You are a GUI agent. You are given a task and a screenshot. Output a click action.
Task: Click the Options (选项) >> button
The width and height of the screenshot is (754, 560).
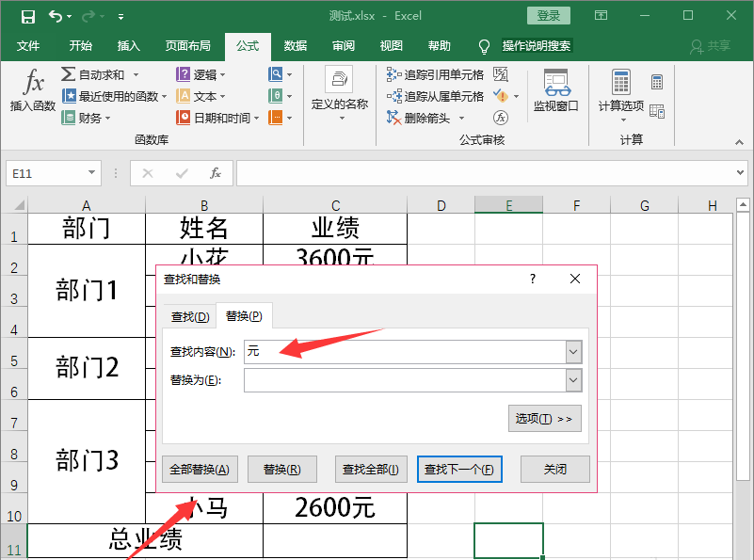coord(544,418)
